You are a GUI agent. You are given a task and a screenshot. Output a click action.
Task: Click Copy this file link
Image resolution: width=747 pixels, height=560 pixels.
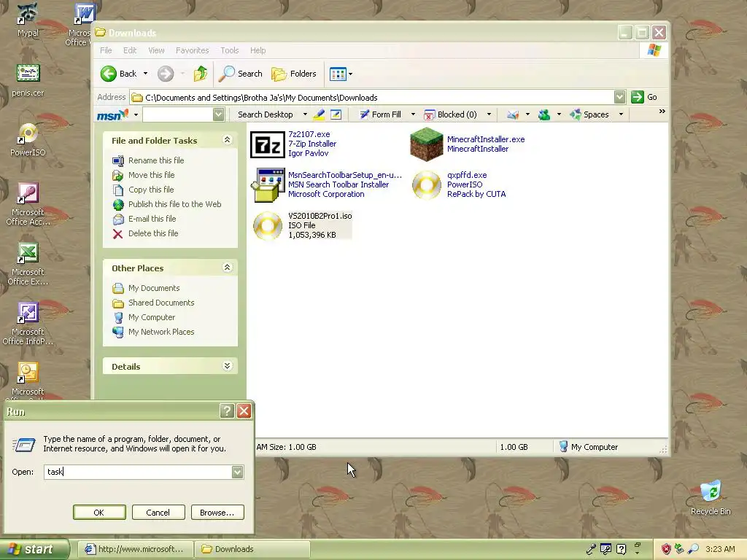[151, 190]
